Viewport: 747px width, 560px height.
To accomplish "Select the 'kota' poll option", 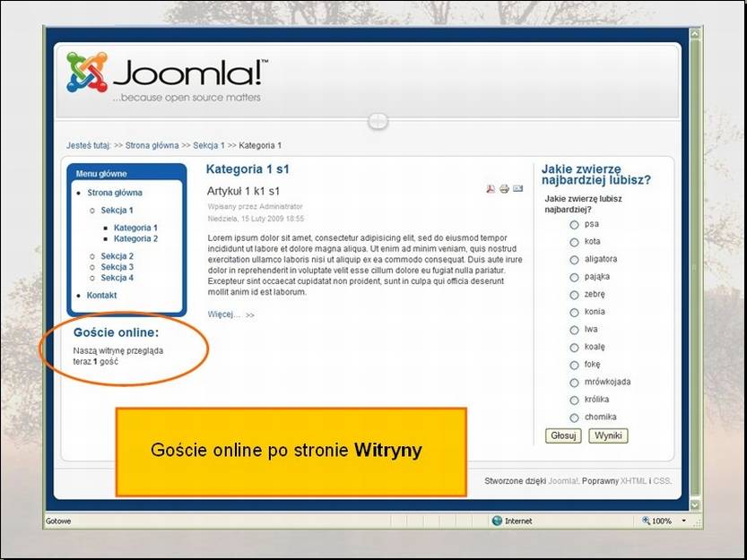I will (x=575, y=243).
